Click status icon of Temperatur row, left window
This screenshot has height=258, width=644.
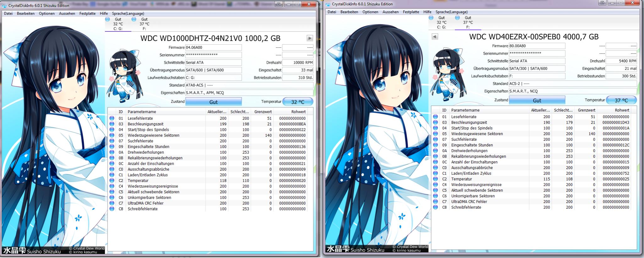tap(112, 180)
